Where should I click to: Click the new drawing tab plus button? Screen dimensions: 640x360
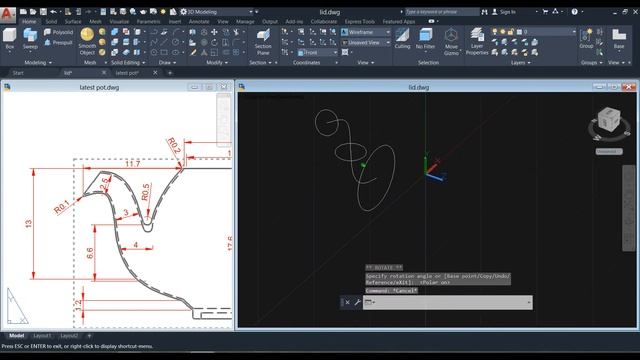(170, 73)
